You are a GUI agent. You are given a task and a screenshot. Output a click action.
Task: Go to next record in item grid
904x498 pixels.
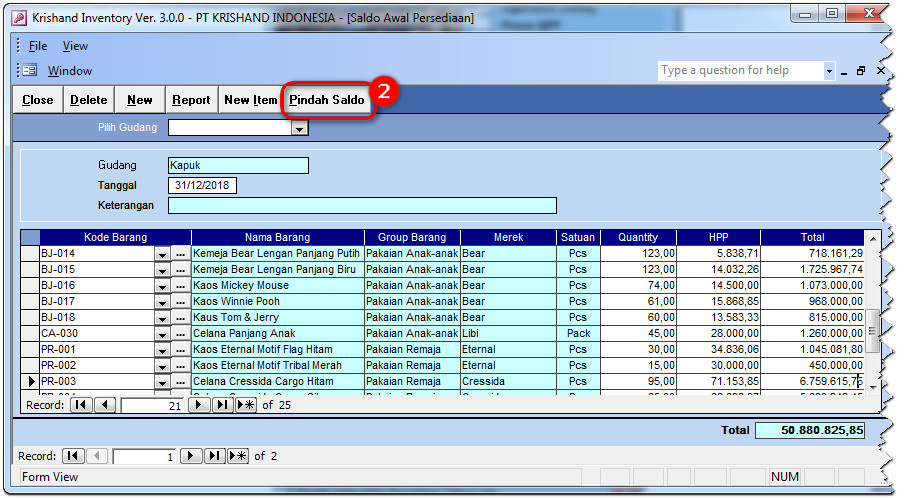coord(200,405)
